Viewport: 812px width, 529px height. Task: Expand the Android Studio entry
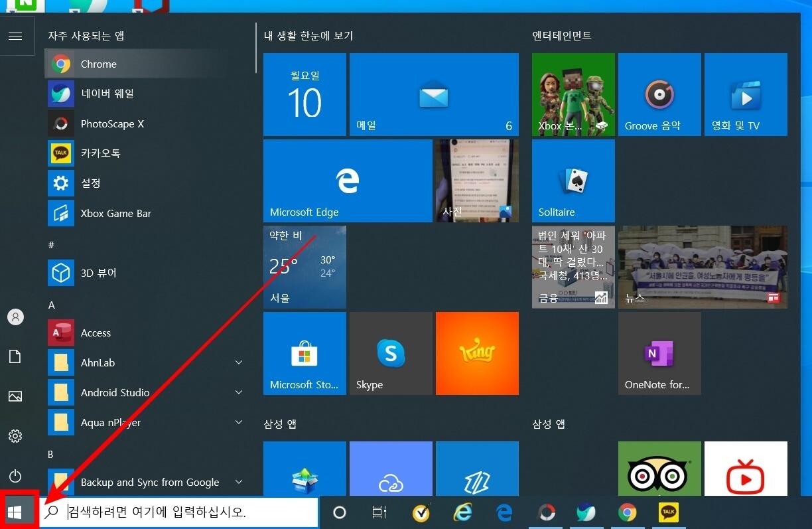tap(239, 392)
